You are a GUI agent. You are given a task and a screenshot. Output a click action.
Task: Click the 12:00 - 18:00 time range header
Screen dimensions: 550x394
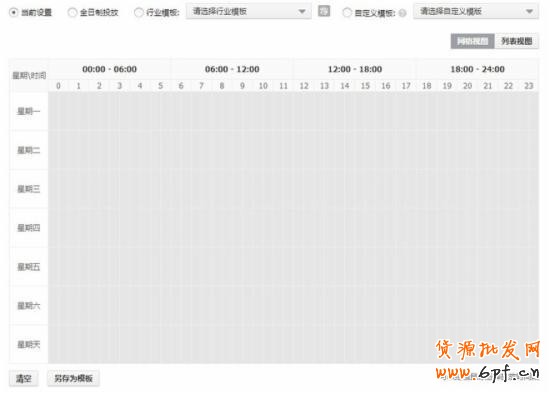(355, 69)
